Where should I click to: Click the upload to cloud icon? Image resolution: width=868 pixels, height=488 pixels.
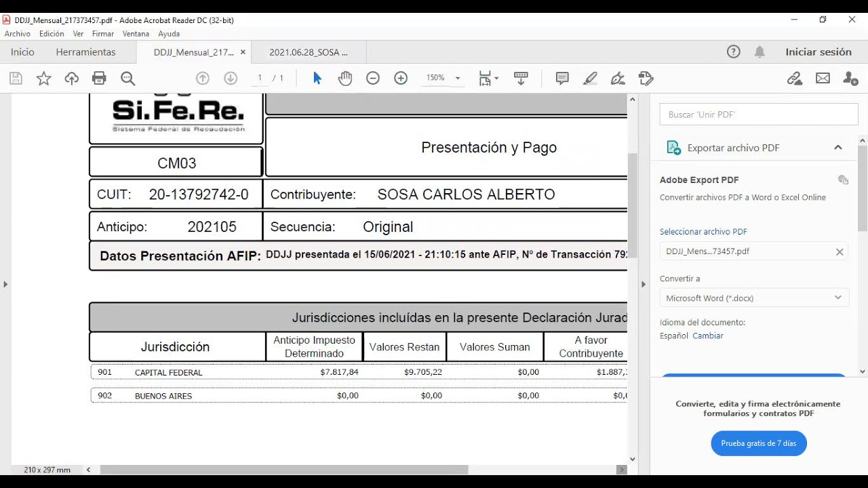72,79
